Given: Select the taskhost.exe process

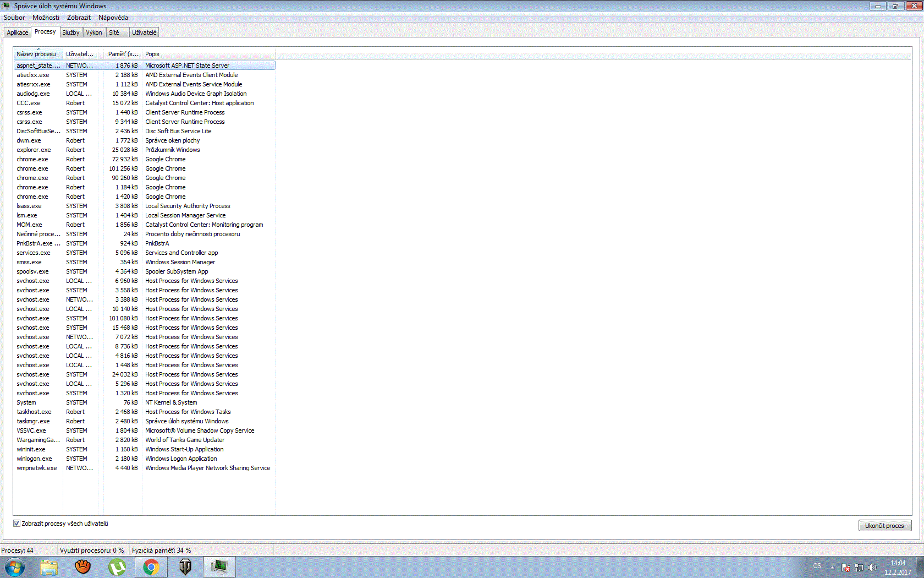Looking at the screenshot, I should point(144,412).
